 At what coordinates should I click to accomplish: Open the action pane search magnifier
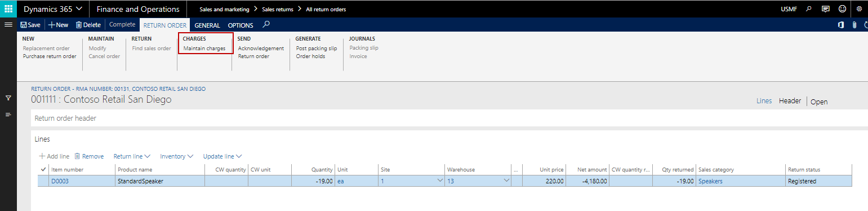coord(266,24)
